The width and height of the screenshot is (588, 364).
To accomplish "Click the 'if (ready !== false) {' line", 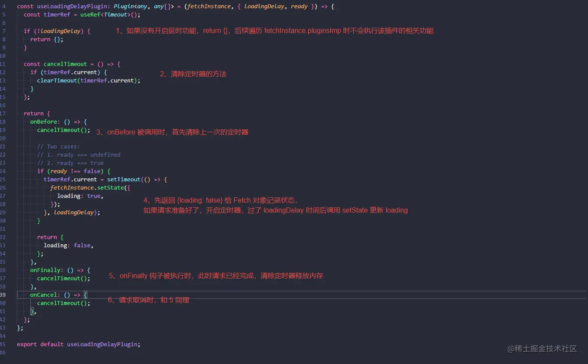I will click(74, 171).
